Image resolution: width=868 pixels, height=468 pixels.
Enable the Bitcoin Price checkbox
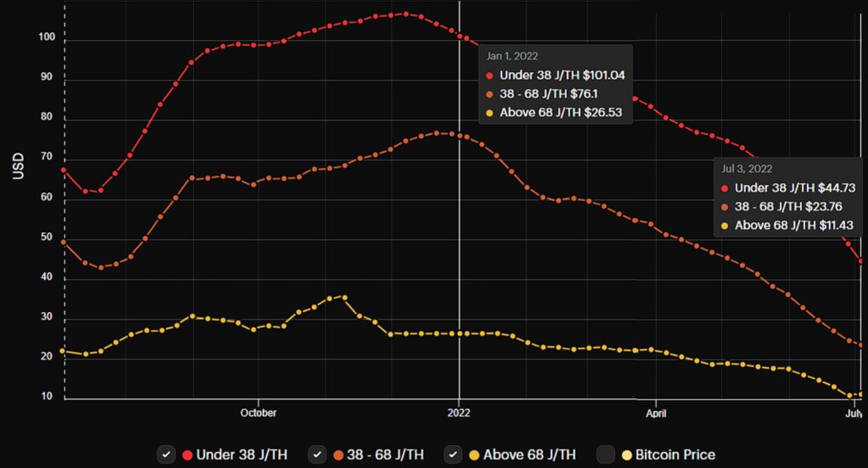[605, 454]
